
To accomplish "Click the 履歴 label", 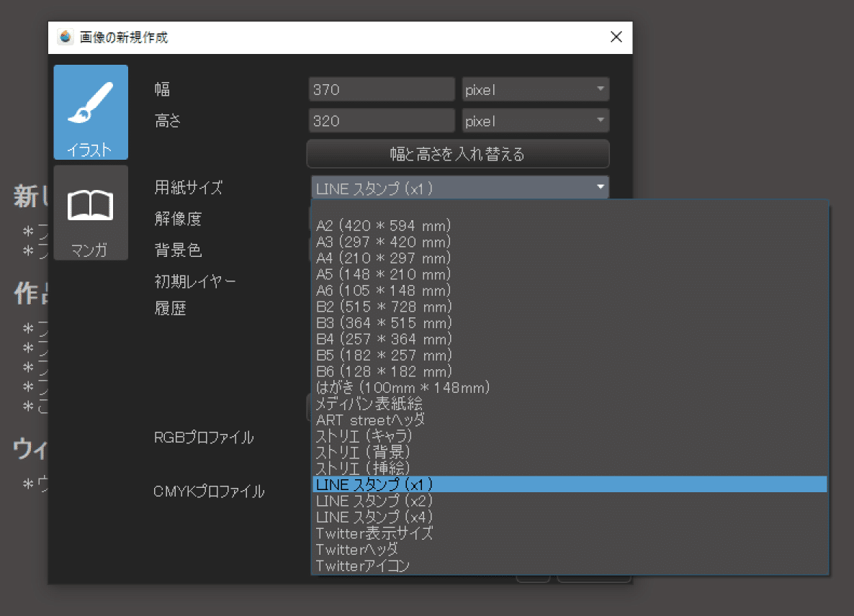I will (x=171, y=309).
